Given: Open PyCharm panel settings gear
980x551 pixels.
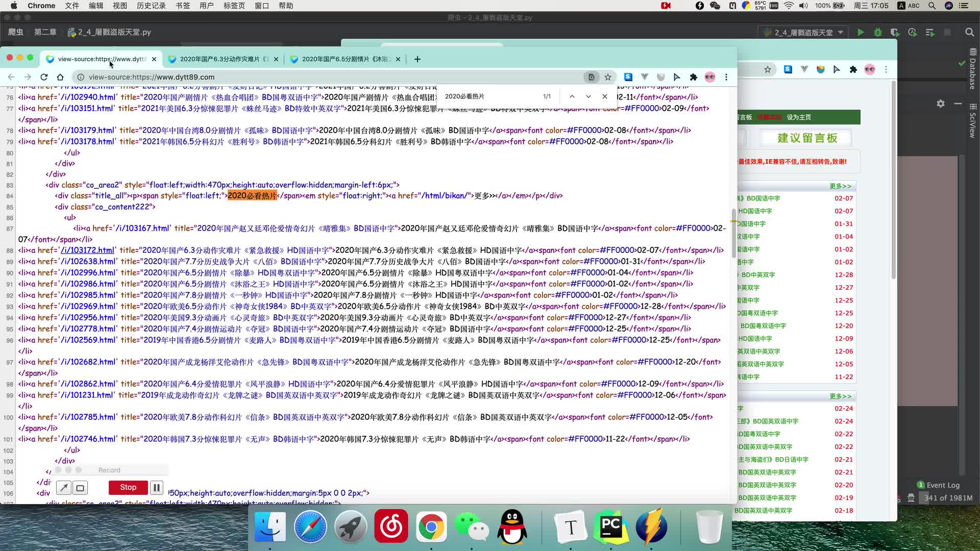Looking at the screenshot, I should [941, 104].
